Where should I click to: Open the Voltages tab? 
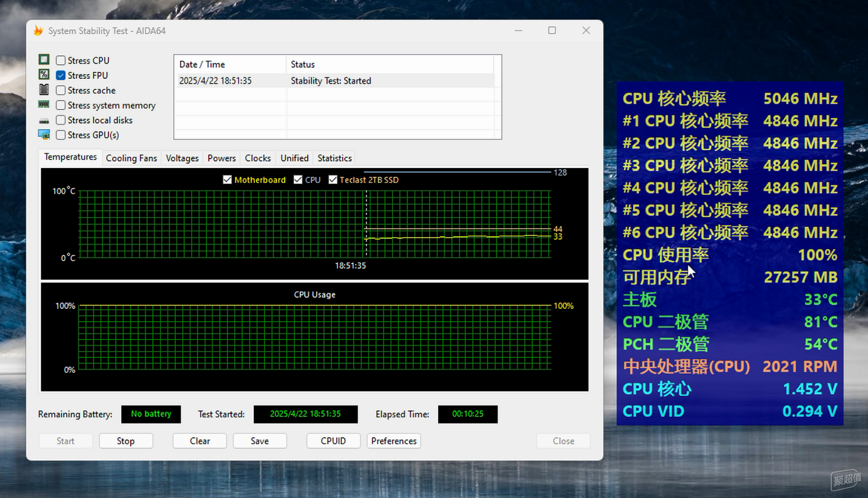pos(182,158)
